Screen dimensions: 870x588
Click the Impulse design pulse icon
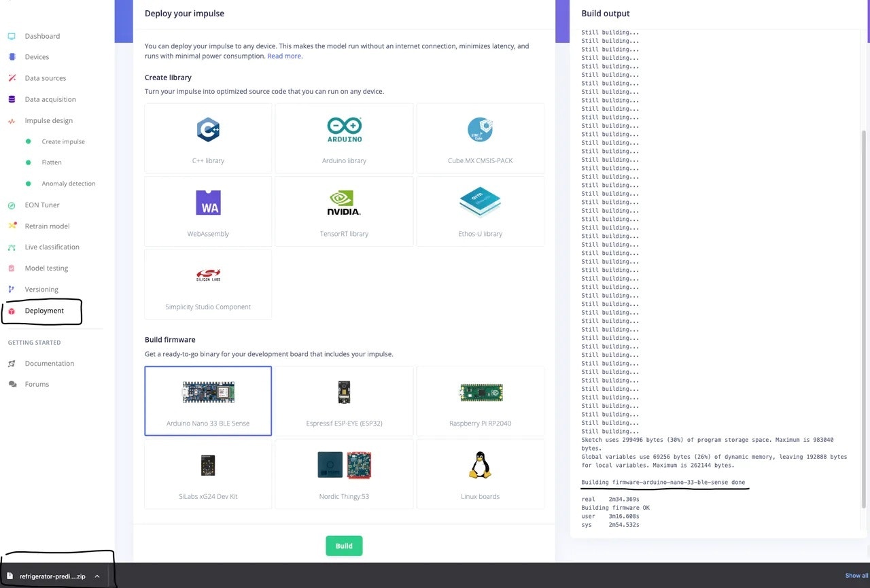pos(12,120)
